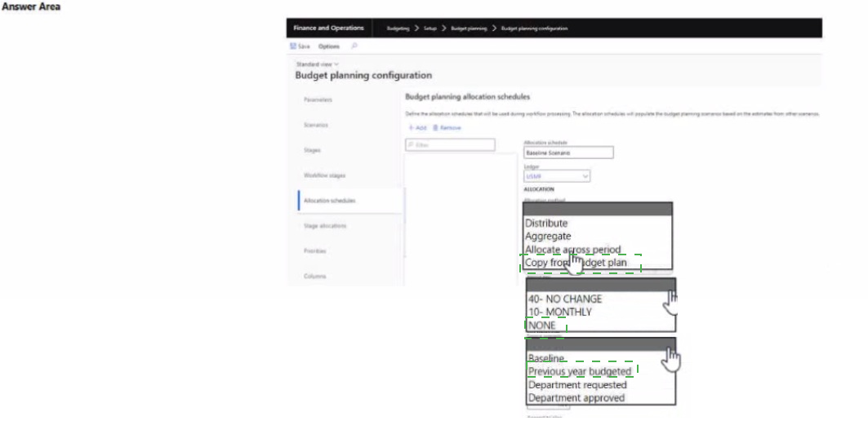Go to the Stage allocations tab
This screenshot has height=425, width=868.
pyautogui.click(x=323, y=225)
